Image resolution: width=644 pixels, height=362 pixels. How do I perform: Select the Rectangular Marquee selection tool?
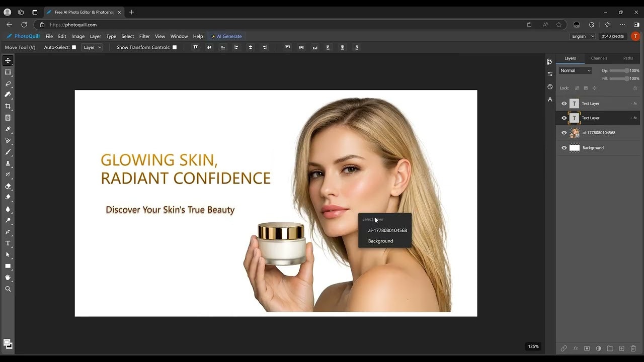pyautogui.click(x=8, y=72)
